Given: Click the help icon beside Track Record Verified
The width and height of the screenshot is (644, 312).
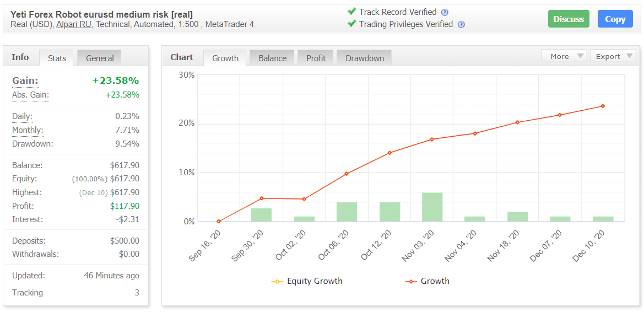Looking at the screenshot, I should [x=445, y=12].
